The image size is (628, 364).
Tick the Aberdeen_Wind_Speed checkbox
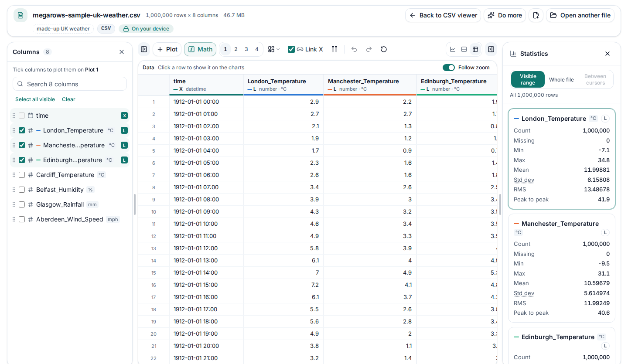click(x=22, y=219)
